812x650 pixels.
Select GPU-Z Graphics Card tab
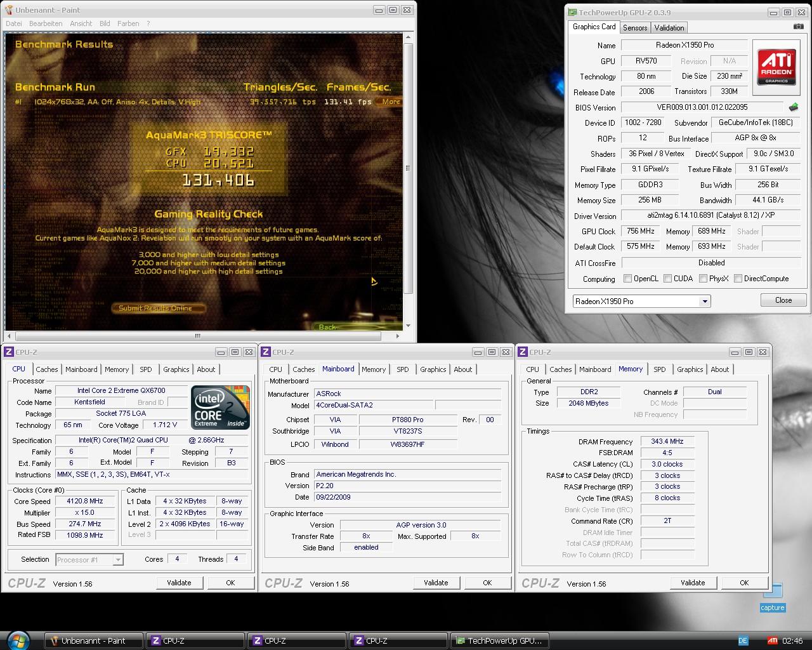pyautogui.click(x=594, y=27)
